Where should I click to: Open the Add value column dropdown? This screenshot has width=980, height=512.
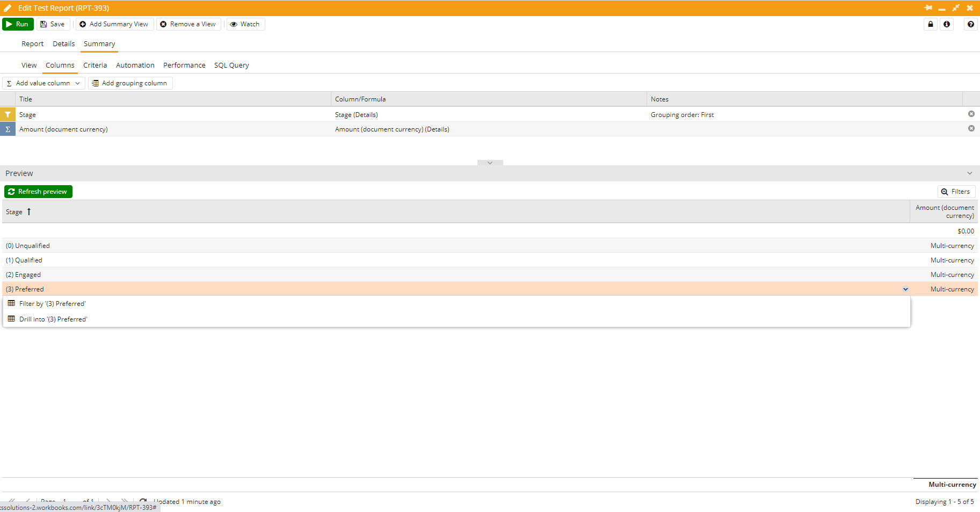43,83
